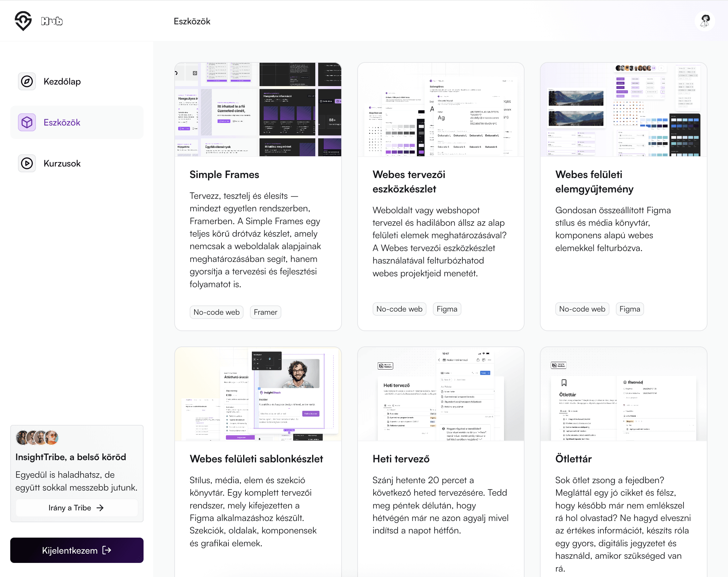The image size is (728, 577).
Task: Click the Simple Frames description starting 'Tervezz, tesztelj és élesíts'
Action: pyautogui.click(x=255, y=240)
